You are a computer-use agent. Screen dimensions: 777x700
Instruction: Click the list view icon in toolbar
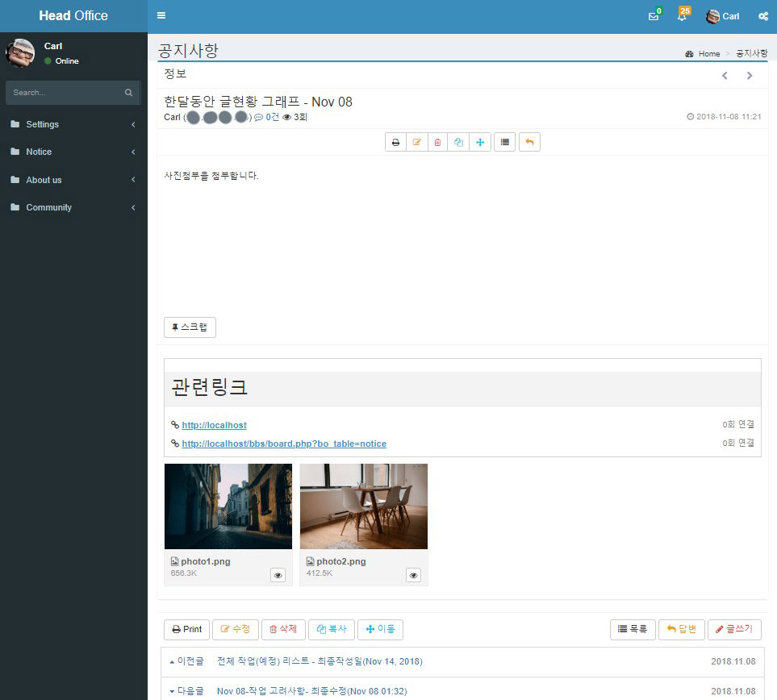(x=505, y=142)
